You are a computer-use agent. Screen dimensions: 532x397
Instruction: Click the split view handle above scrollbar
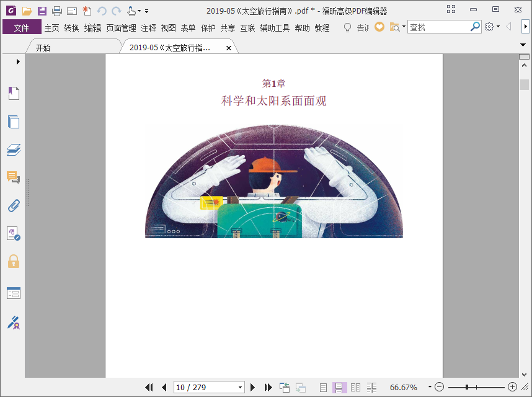pyautogui.click(x=524, y=56)
